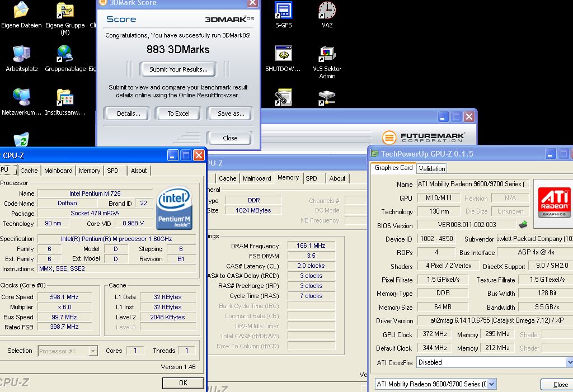This screenshot has height=392, width=573.
Task: Click the GPU-Z title bar icon
Action: click(x=374, y=153)
